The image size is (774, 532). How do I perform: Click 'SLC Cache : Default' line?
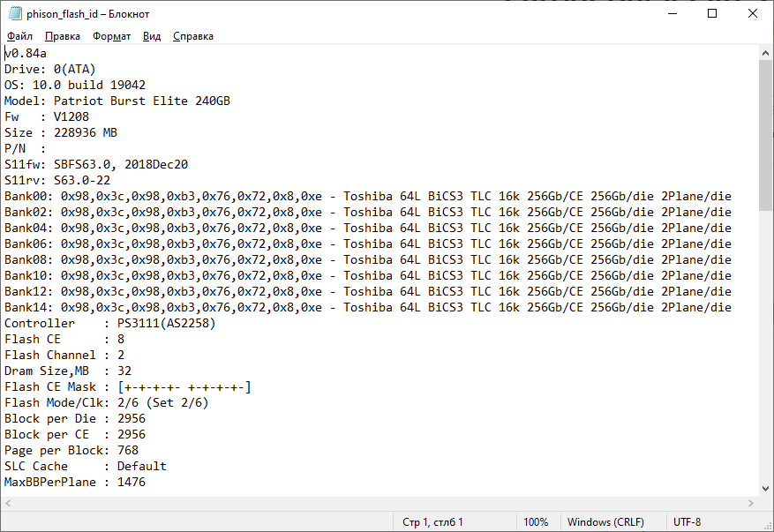[86, 466]
